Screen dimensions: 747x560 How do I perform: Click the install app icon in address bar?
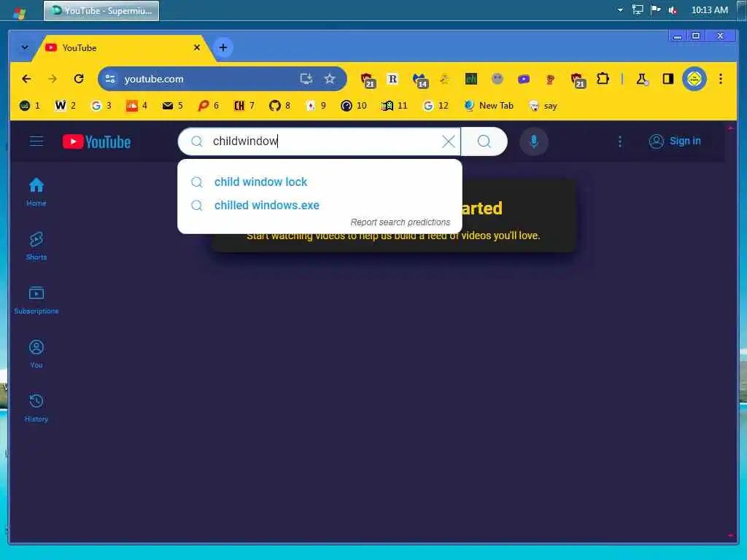point(306,79)
